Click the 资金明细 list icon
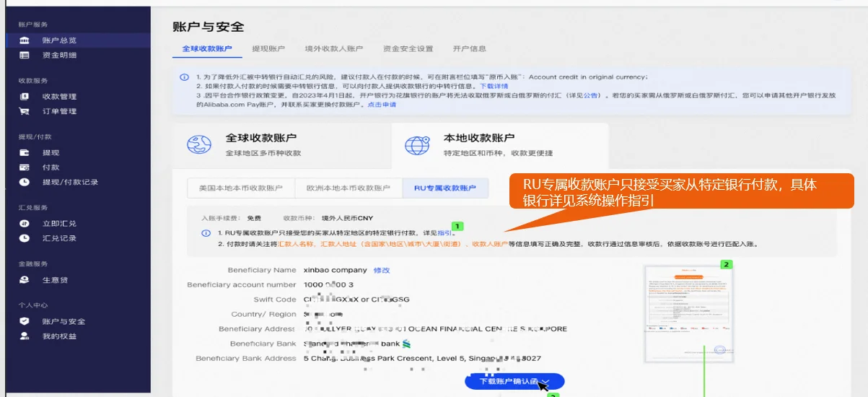 (25, 56)
